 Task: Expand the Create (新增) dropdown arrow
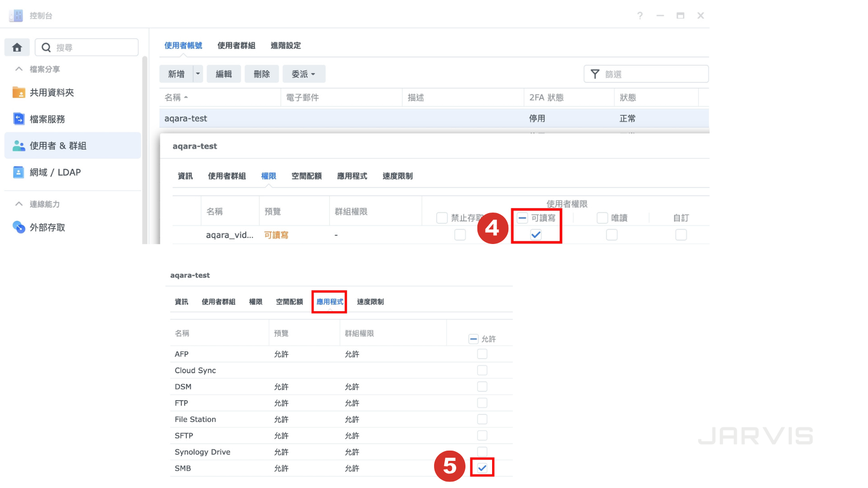tap(198, 74)
